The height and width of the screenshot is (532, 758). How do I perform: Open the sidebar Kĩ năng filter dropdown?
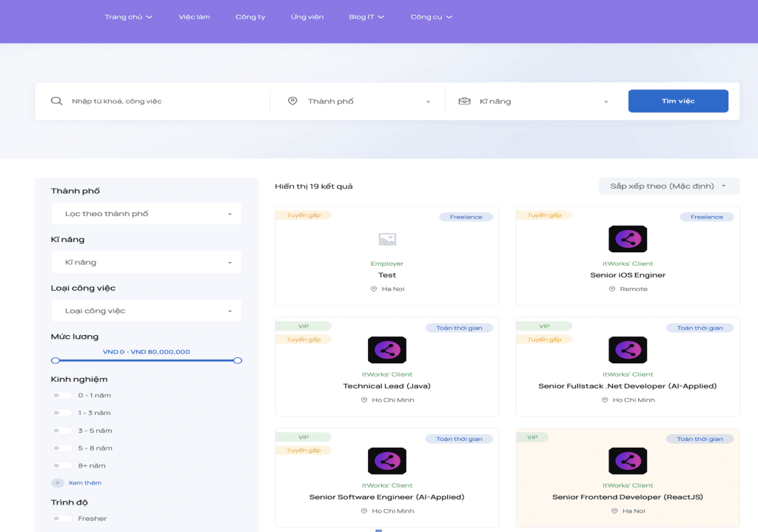(x=147, y=263)
